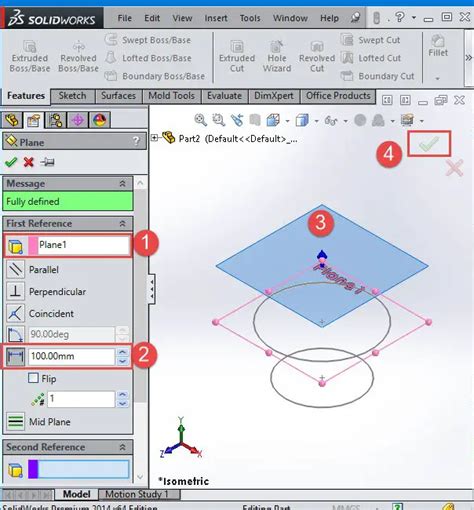This screenshot has width=474, height=510.
Task: Collapse the Second Reference section
Action: point(123,447)
